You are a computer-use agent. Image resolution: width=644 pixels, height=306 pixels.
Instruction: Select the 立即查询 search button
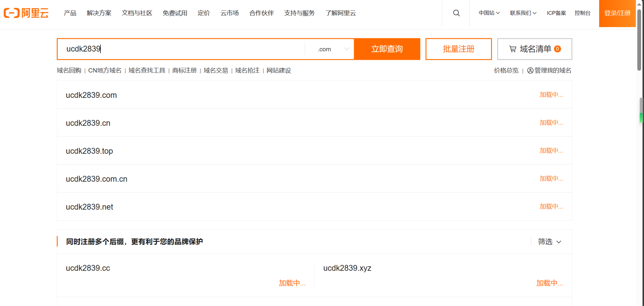click(x=387, y=49)
